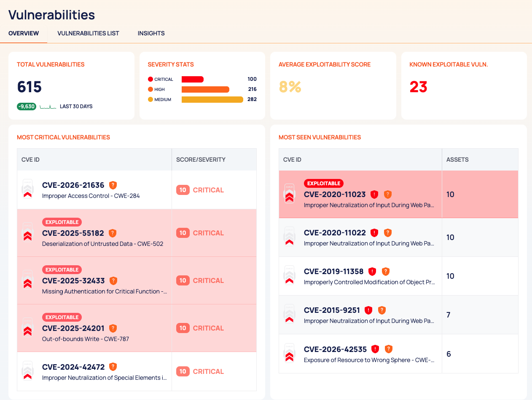Click the red dot next to Critical label
This screenshot has width=532, height=400.
(x=150, y=79)
